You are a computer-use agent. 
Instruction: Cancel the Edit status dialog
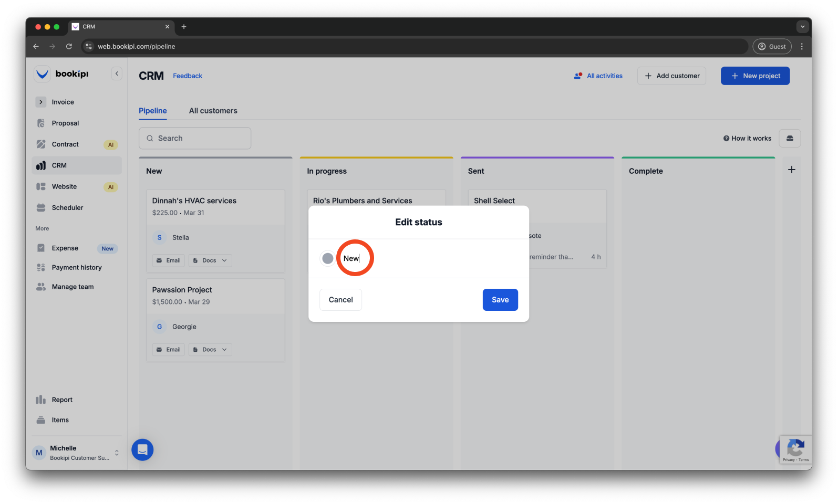(341, 300)
